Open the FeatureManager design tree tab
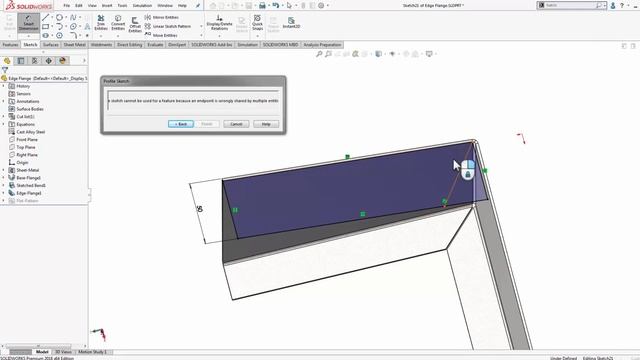This screenshot has width=640, height=360. pyautogui.click(x=7, y=61)
